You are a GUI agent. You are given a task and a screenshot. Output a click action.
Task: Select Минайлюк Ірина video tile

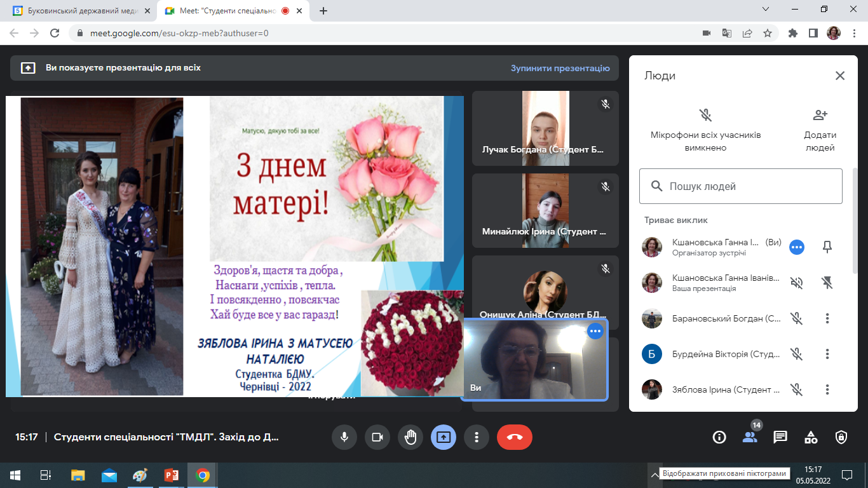(545, 211)
